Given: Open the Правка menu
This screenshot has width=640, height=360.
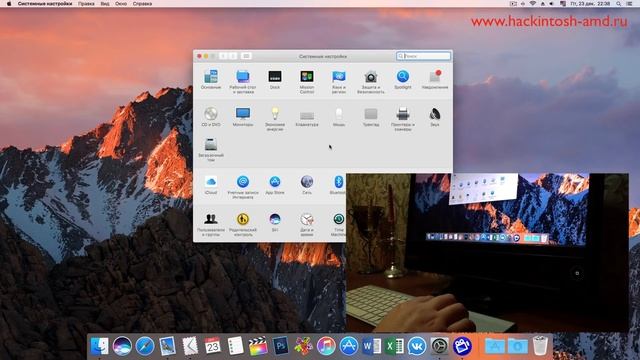Looking at the screenshot, I should (86, 4).
